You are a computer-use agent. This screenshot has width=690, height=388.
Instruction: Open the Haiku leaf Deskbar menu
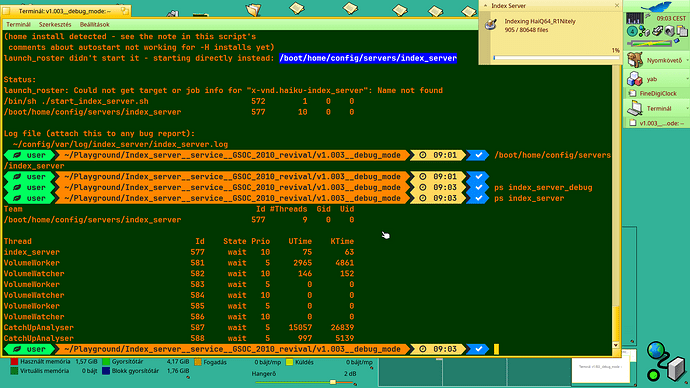pyautogui.click(x=656, y=6)
